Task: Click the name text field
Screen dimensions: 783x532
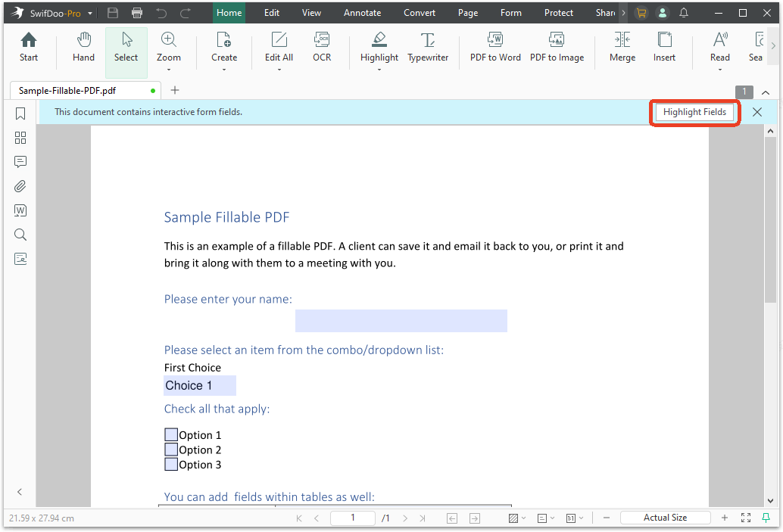Action: tap(401, 321)
